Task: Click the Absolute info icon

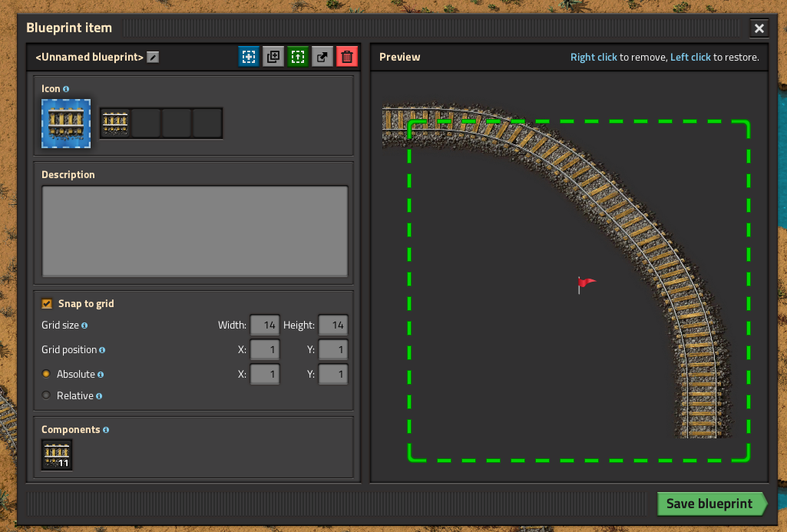Action: point(101,375)
